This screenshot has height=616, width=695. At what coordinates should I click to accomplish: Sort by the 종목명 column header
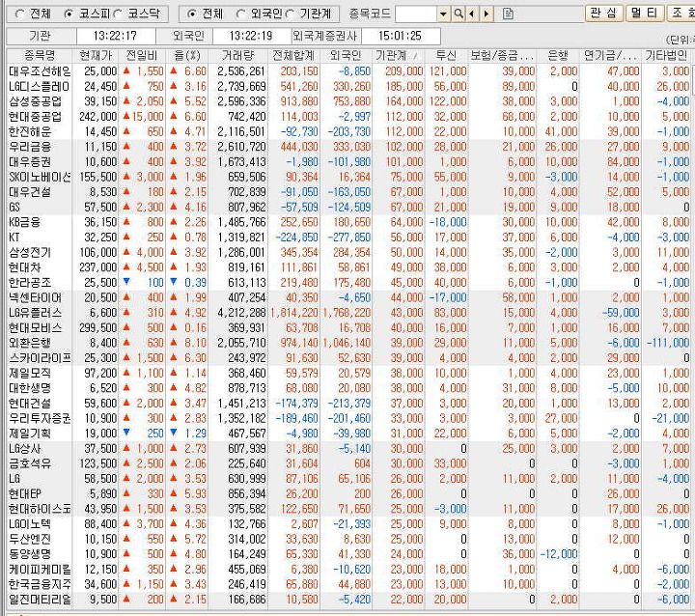point(40,55)
